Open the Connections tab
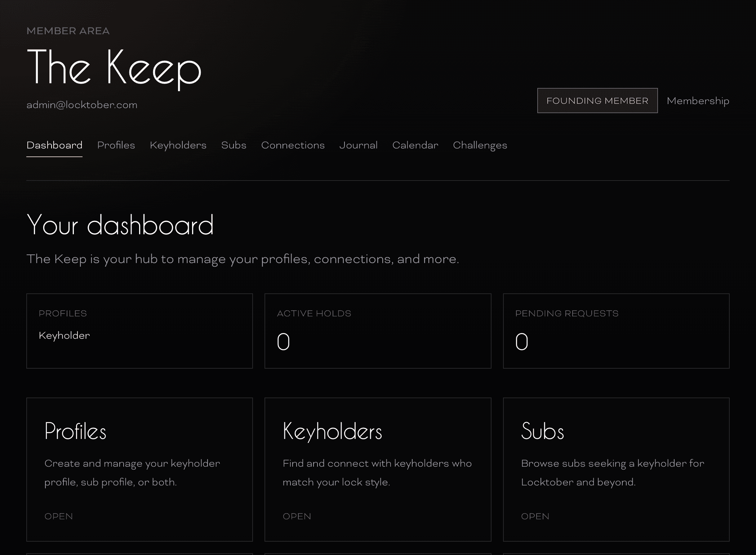This screenshot has width=756, height=555. (x=293, y=145)
